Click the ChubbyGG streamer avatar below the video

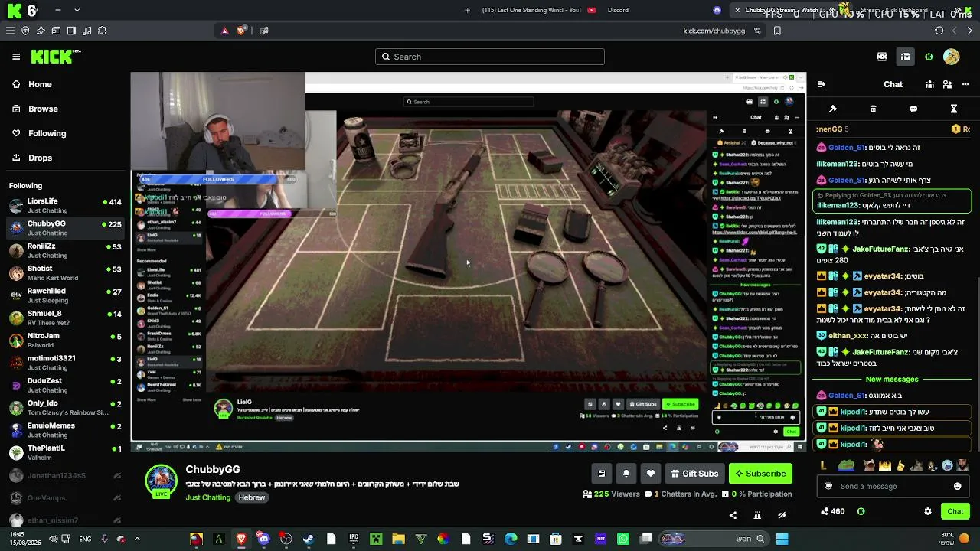pyautogui.click(x=161, y=481)
